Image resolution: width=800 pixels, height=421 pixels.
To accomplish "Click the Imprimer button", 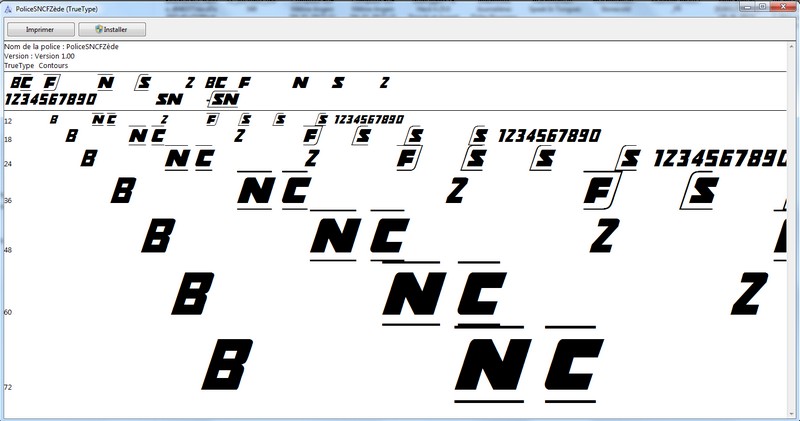I will click(x=41, y=30).
